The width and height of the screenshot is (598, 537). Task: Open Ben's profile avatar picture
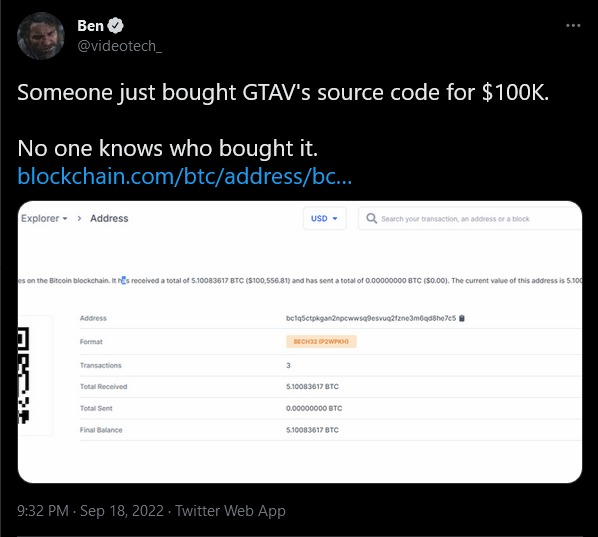coord(41,36)
